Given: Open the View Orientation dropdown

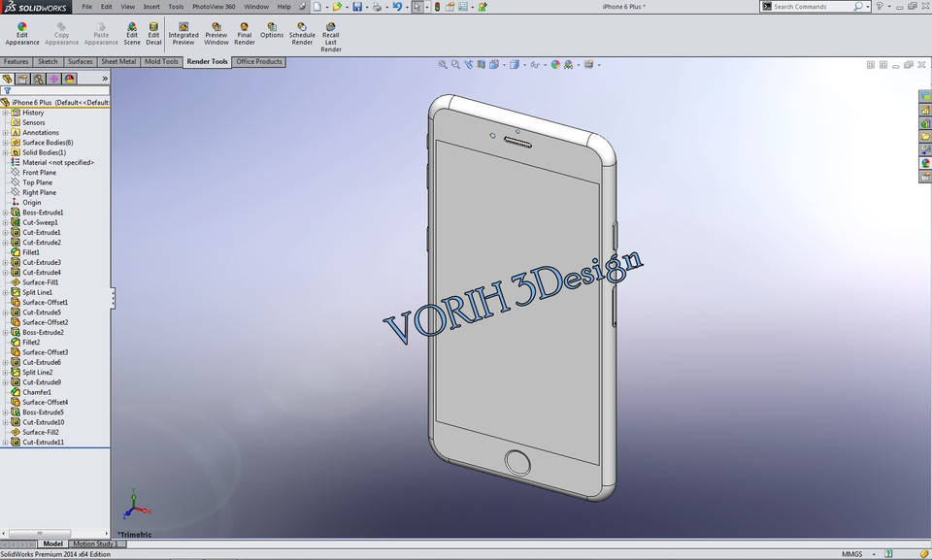Looking at the screenshot, I should pos(504,64).
